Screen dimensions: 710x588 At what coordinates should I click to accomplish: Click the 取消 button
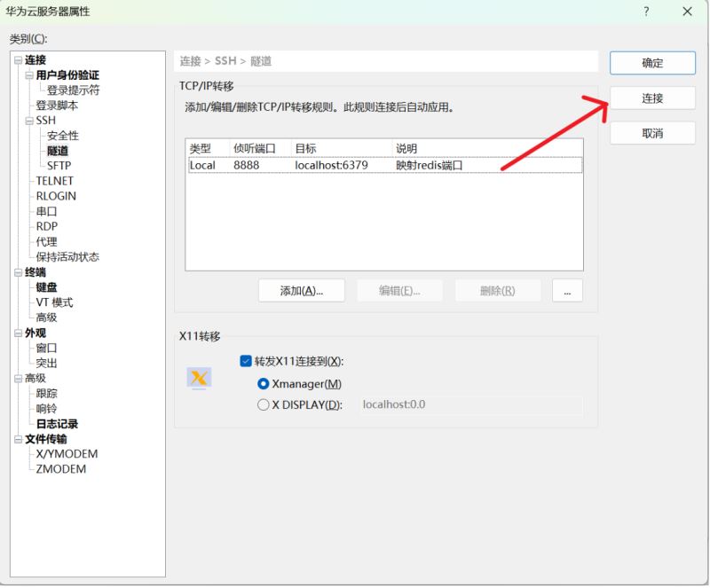[652, 133]
